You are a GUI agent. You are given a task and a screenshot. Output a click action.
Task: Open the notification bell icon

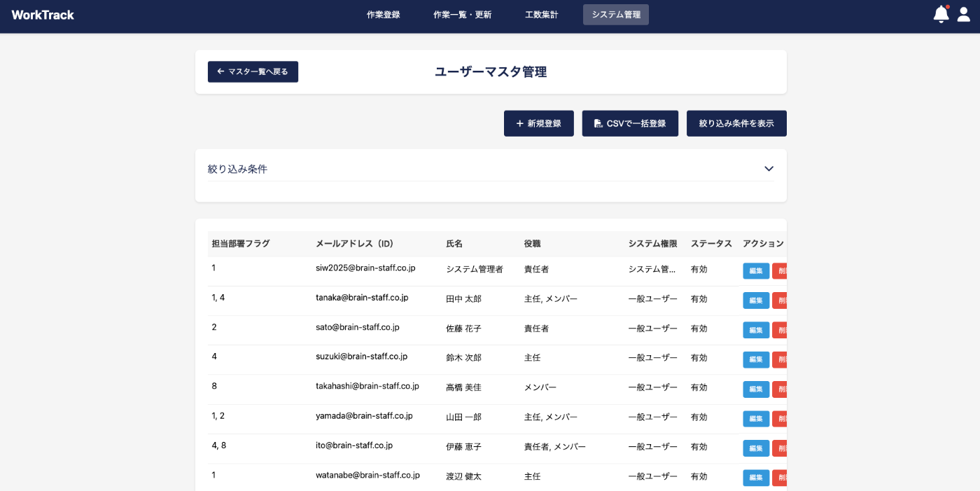pyautogui.click(x=941, y=14)
